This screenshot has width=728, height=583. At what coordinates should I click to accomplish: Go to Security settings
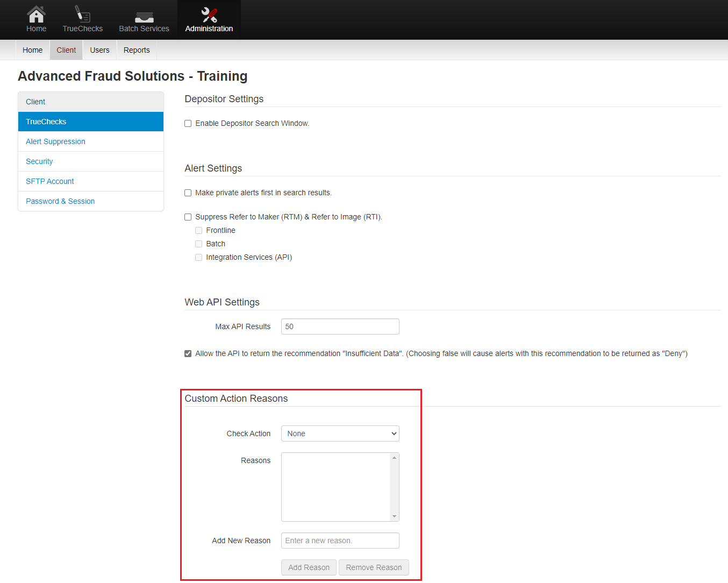(x=91, y=161)
